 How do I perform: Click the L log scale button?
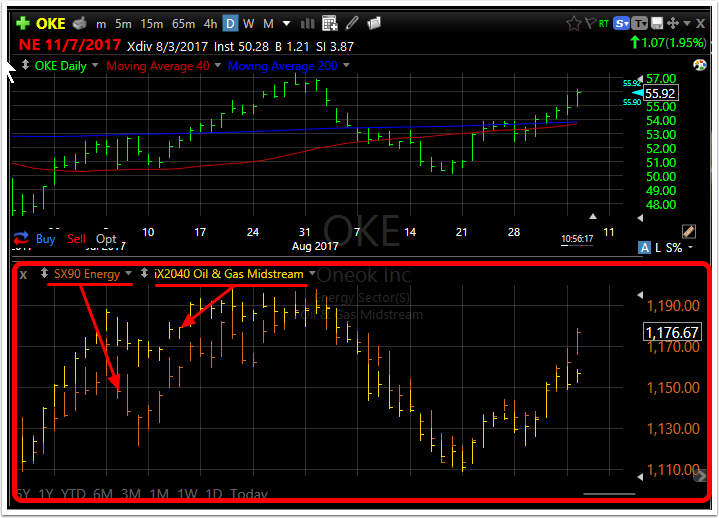click(x=658, y=248)
